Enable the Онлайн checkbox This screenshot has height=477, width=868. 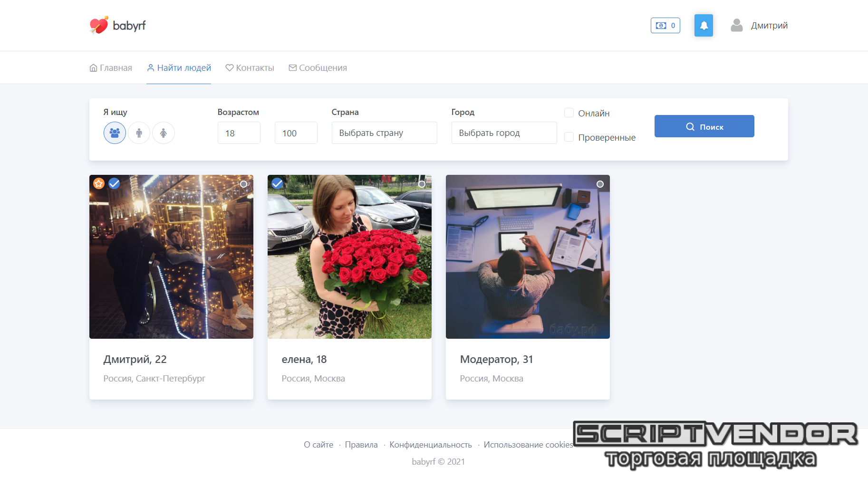569,113
